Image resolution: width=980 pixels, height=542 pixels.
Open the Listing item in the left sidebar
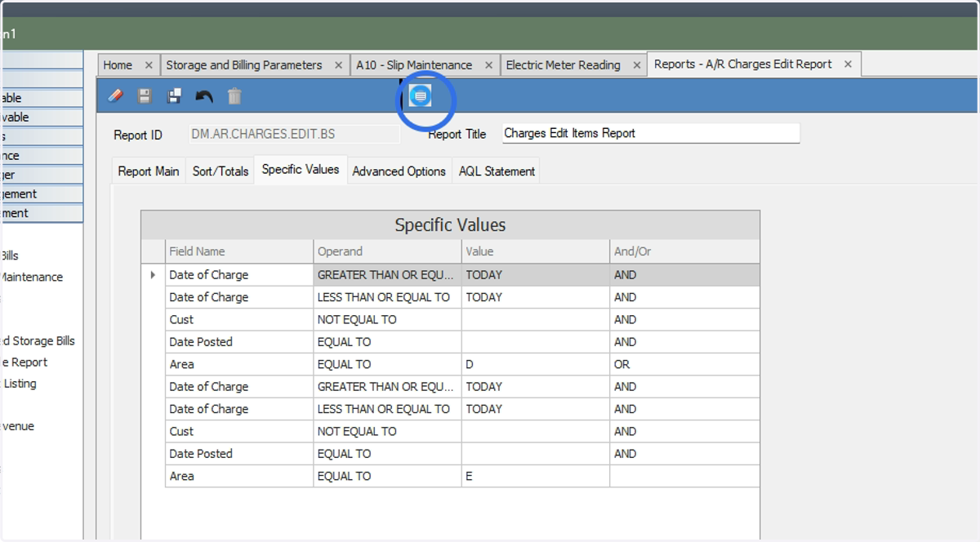tap(20, 384)
